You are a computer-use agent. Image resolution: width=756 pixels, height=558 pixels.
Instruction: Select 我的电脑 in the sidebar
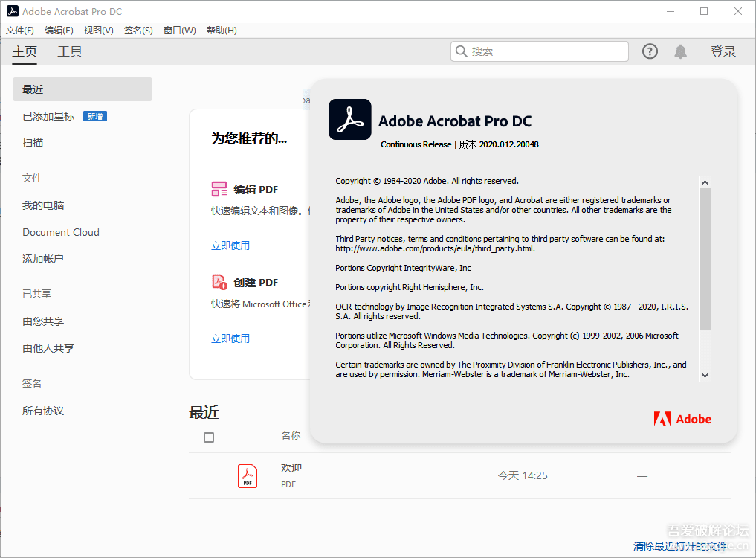click(43, 205)
